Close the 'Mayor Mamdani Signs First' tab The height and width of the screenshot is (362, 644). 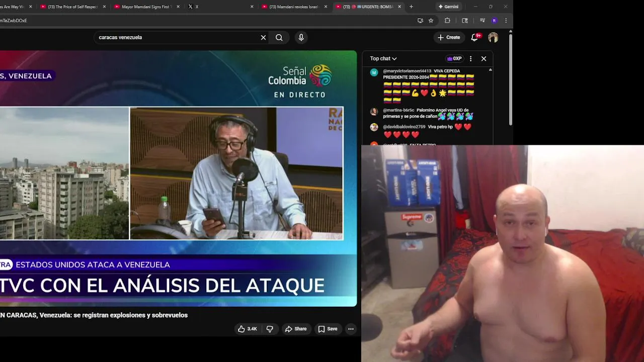[x=178, y=7]
